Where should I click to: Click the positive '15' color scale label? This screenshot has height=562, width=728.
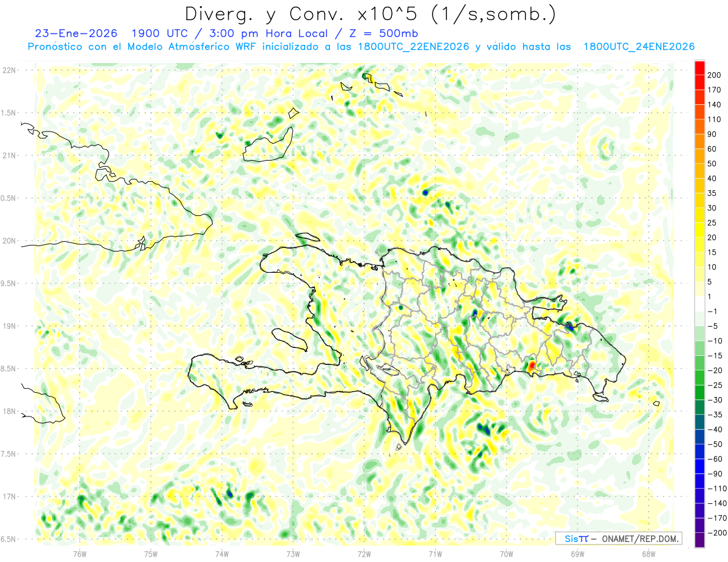pos(712,252)
